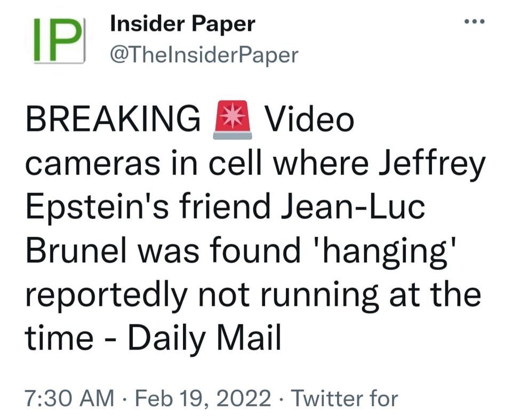Viewport: 512px width, 420px height.
Task: Click the word BREAKING in the tweet
Action: click(x=111, y=120)
